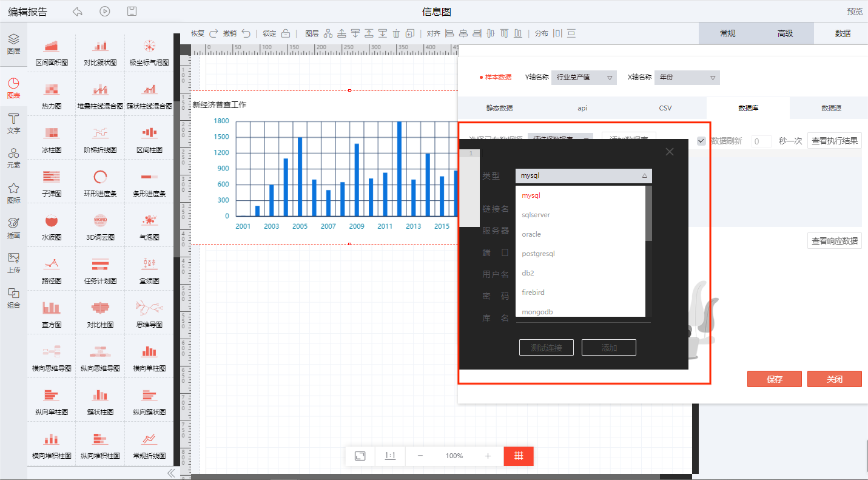Click the horizontal distribute icon
The image size is (868, 480).
coord(557,33)
